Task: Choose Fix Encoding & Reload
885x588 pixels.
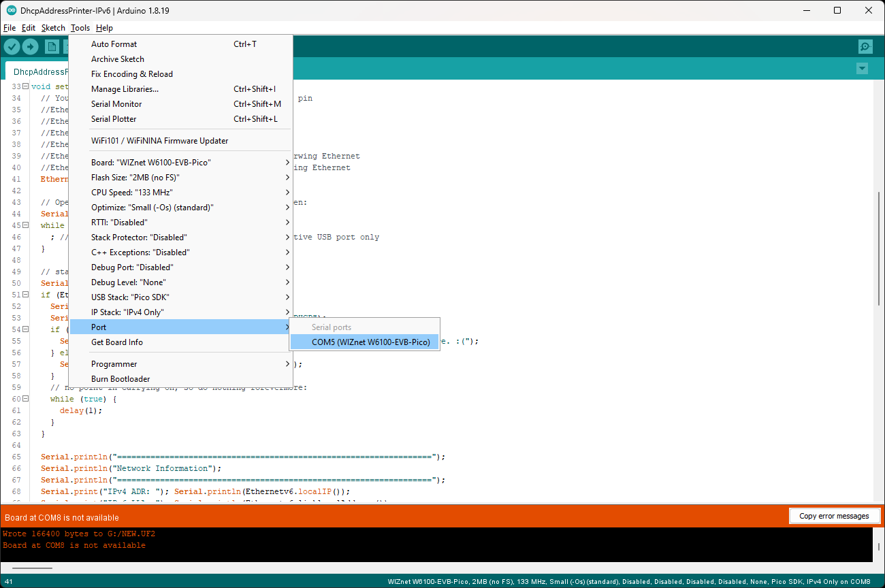Action: click(x=181, y=74)
